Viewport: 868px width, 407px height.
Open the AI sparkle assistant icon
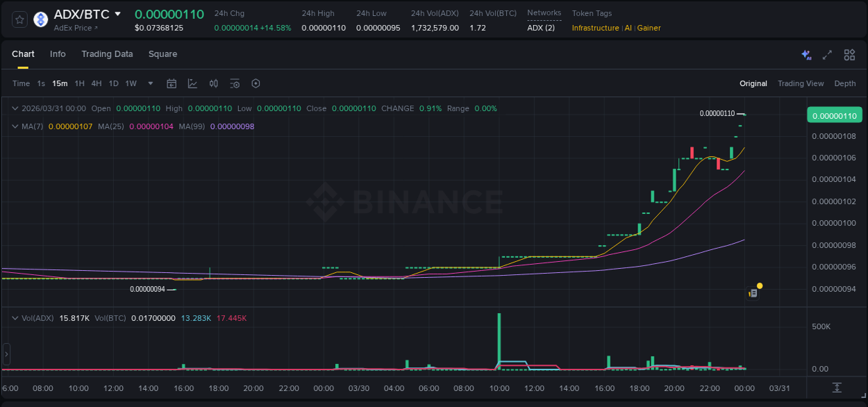pyautogui.click(x=806, y=55)
